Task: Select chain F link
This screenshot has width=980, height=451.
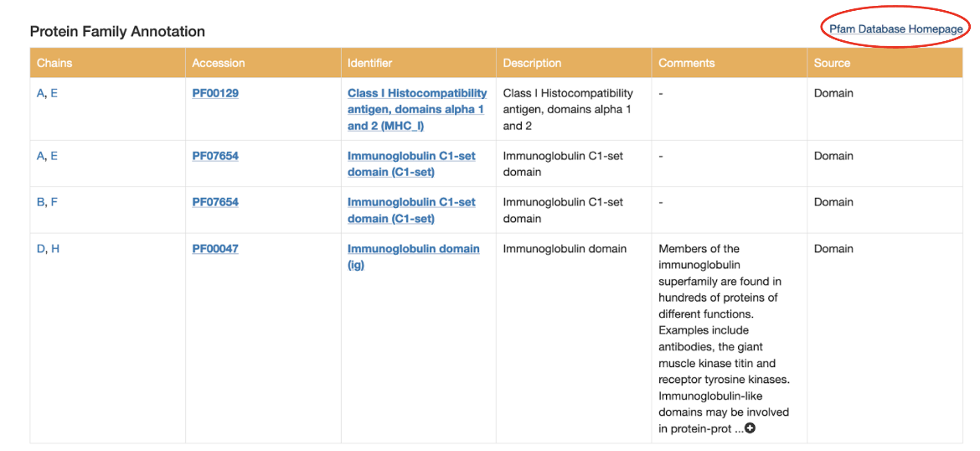Action: 54,202
